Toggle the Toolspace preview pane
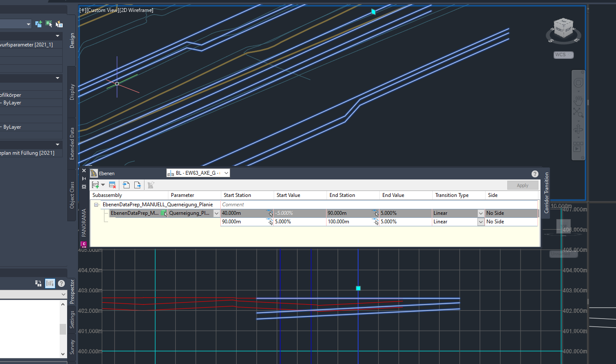Screen dimensions: 616x364 click(x=50, y=283)
